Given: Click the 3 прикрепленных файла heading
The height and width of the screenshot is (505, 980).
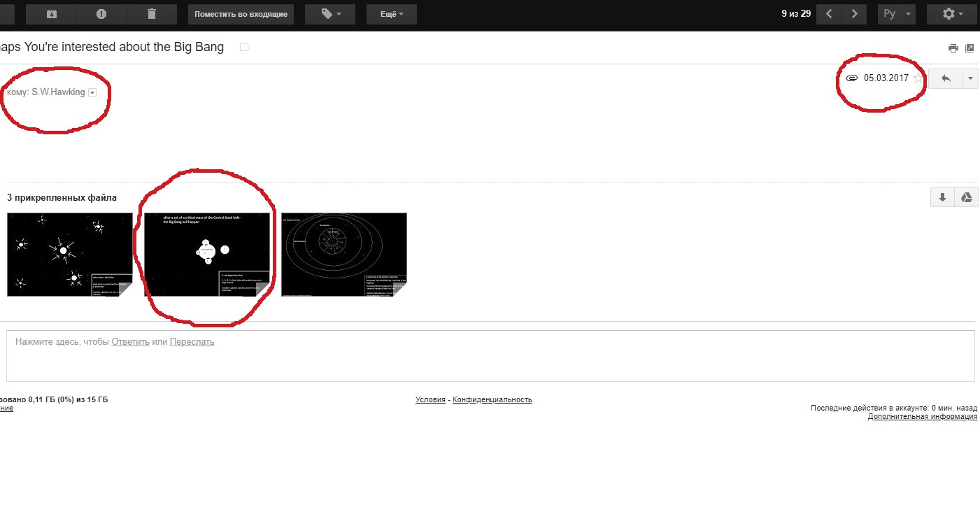Looking at the screenshot, I should click(x=62, y=198).
